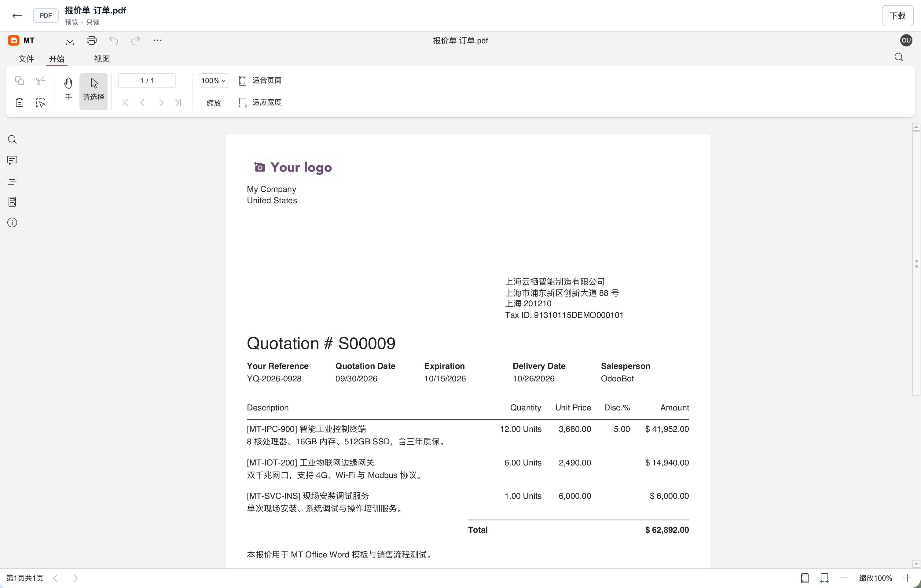The image size is (921, 588).
Task: Print the document with the printer icon
Action: tap(92, 40)
